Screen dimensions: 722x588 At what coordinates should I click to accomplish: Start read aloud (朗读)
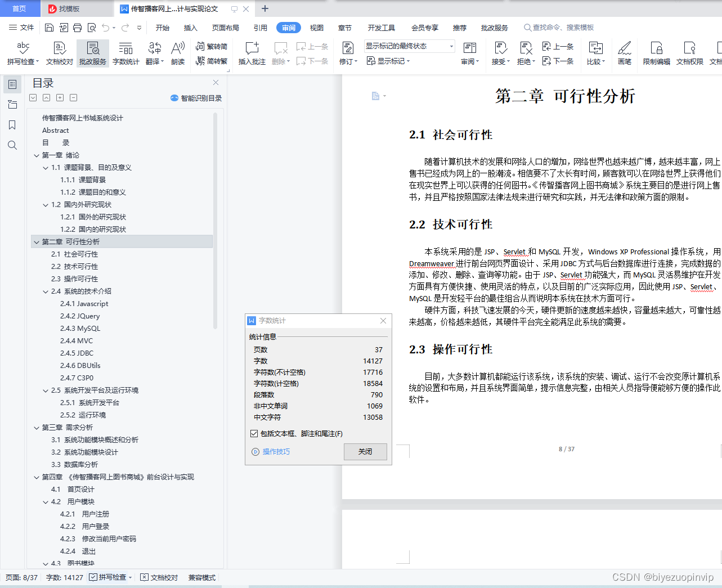(178, 53)
